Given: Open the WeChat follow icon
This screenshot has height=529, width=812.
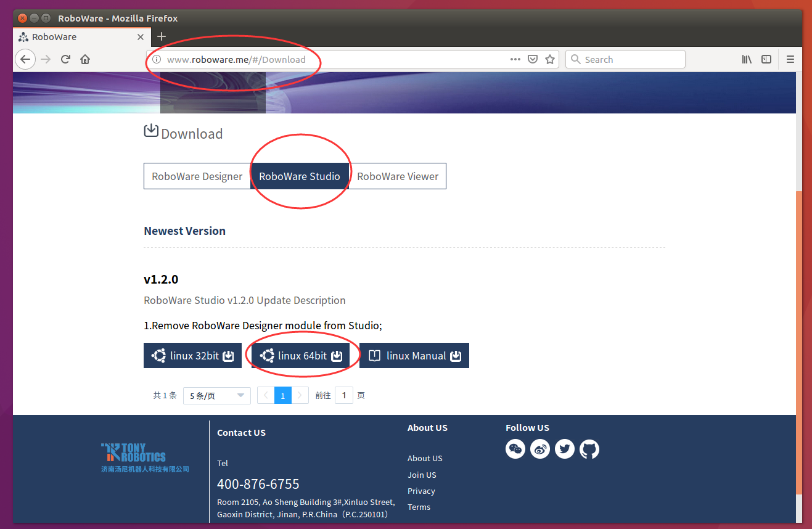Looking at the screenshot, I should click(x=515, y=449).
